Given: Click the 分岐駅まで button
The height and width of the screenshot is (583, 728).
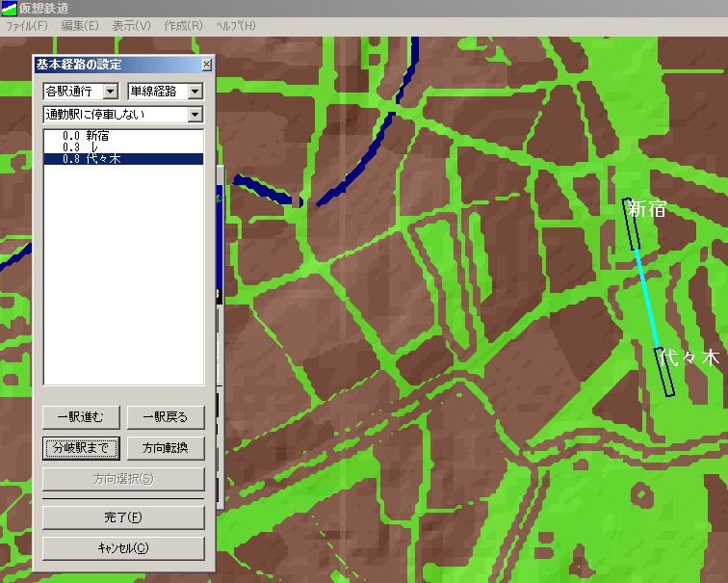Looking at the screenshot, I should [81, 448].
